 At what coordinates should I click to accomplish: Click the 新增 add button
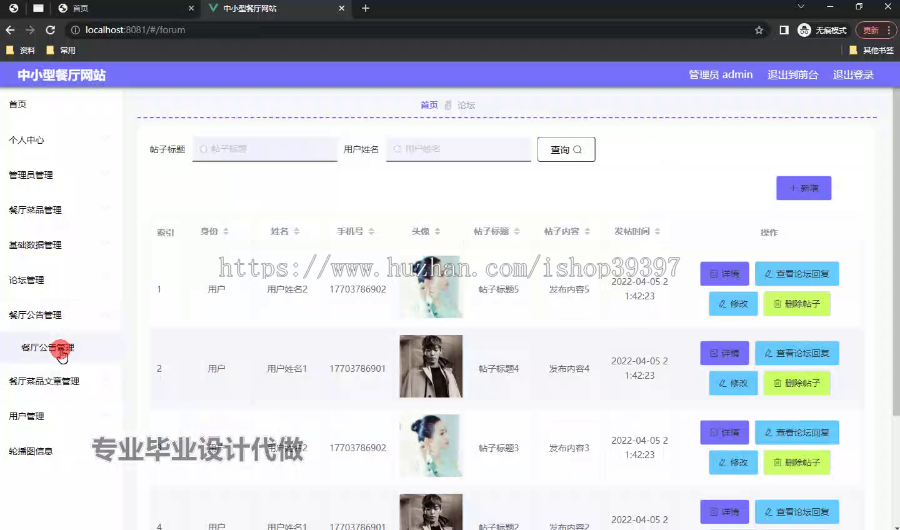click(x=804, y=188)
